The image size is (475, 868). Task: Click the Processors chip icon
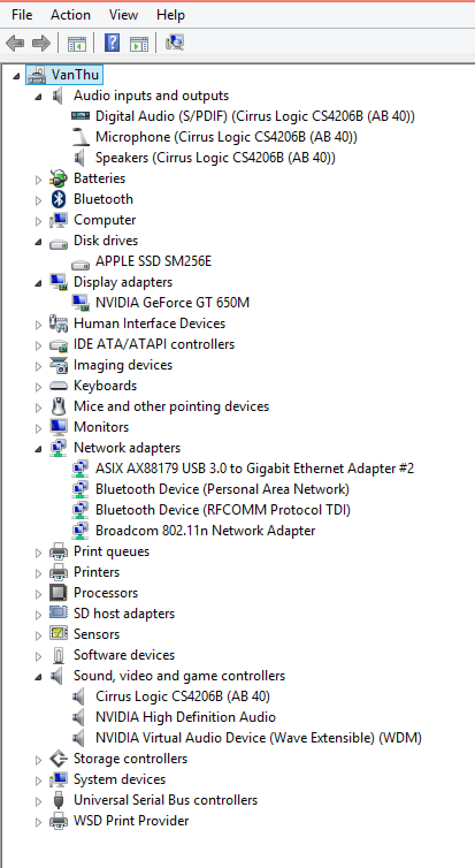click(58, 593)
